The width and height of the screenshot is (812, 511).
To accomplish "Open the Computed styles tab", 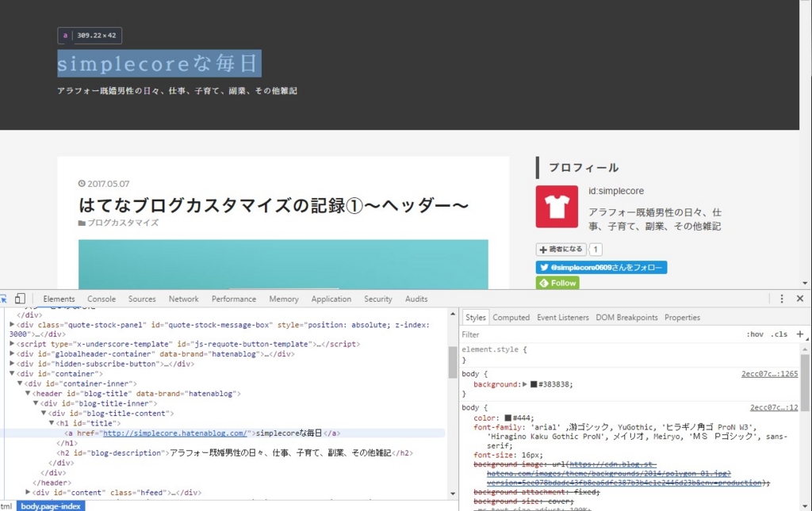I will pyautogui.click(x=511, y=317).
